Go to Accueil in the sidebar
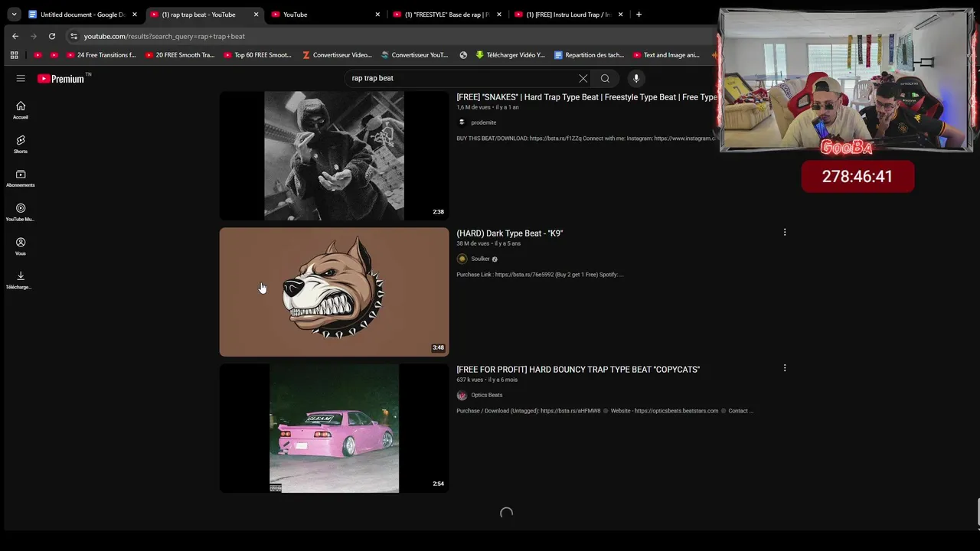 tap(21, 110)
